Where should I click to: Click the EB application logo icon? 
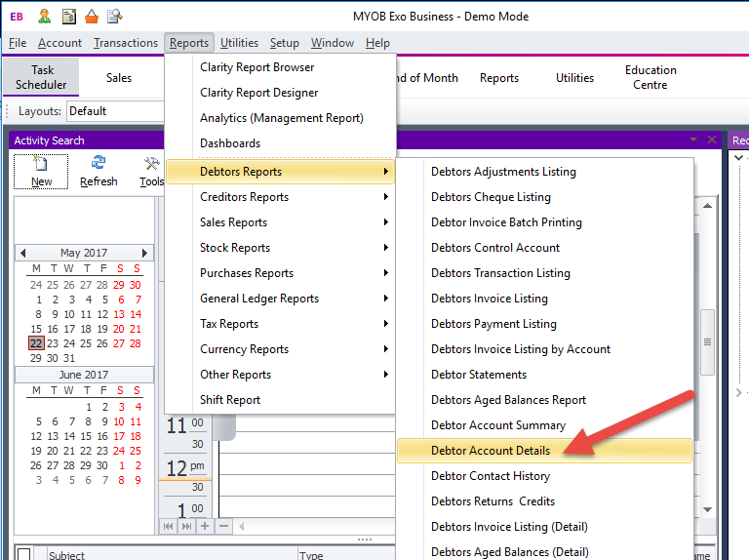[x=17, y=17]
